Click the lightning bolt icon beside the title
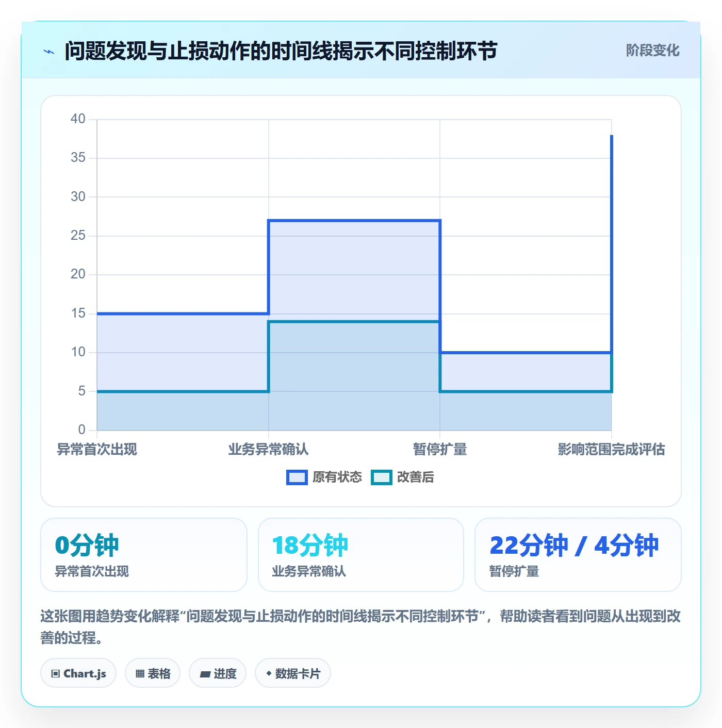This screenshot has height=728, width=722. point(49,52)
